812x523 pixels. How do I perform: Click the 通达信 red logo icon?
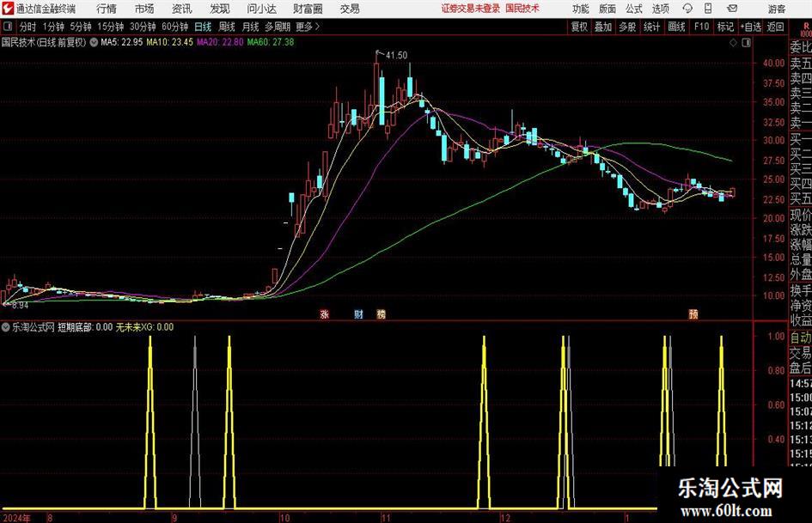point(8,9)
